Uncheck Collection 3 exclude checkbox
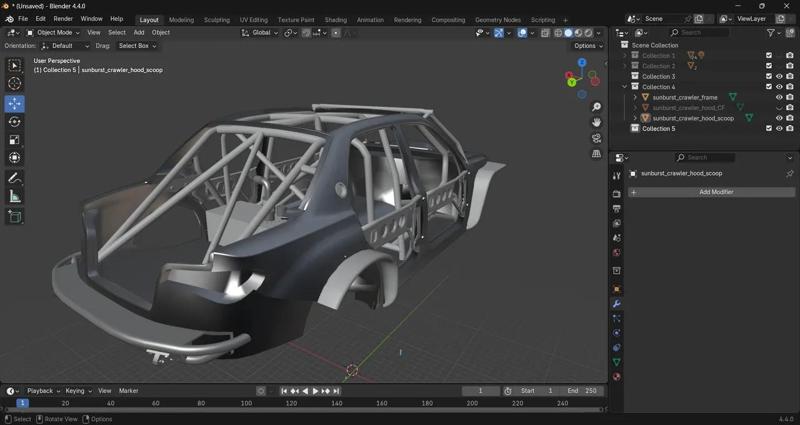 pos(769,76)
